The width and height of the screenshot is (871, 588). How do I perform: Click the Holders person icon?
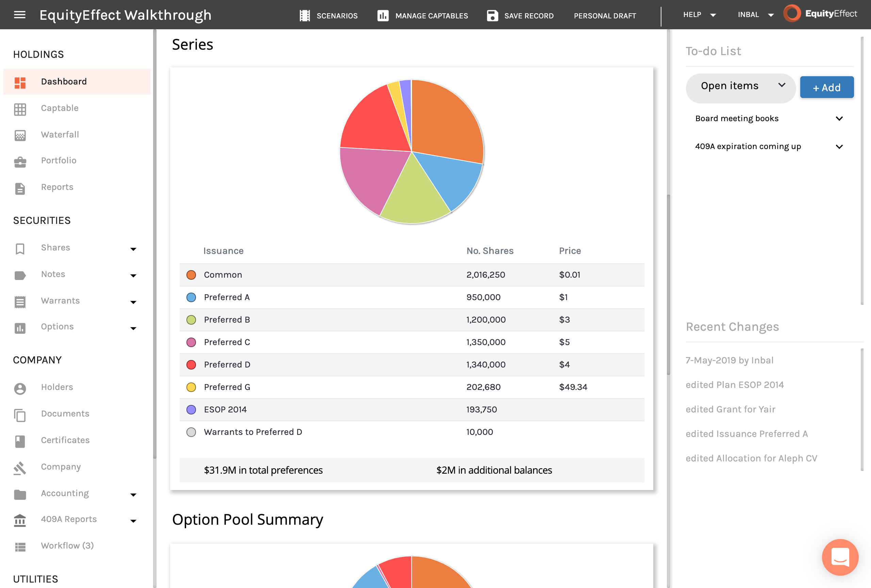tap(20, 388)
